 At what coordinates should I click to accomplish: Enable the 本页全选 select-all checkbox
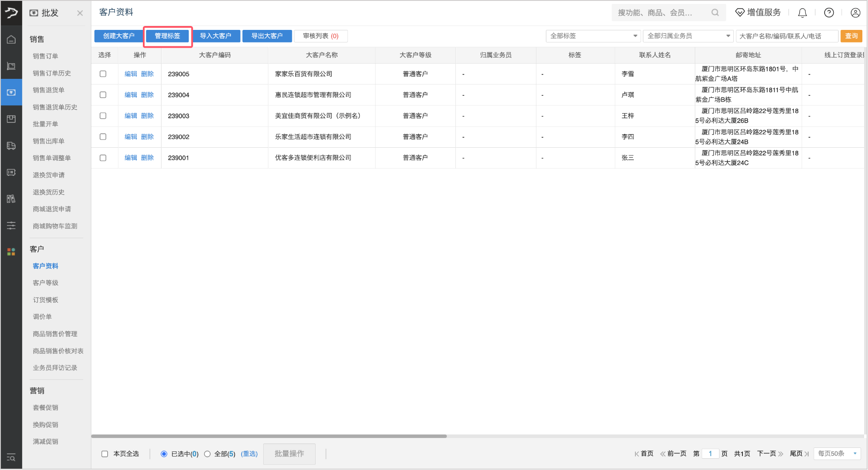105,454
